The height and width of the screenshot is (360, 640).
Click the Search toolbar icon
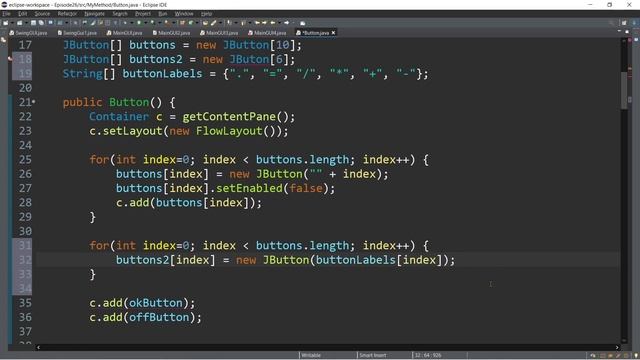213,23
